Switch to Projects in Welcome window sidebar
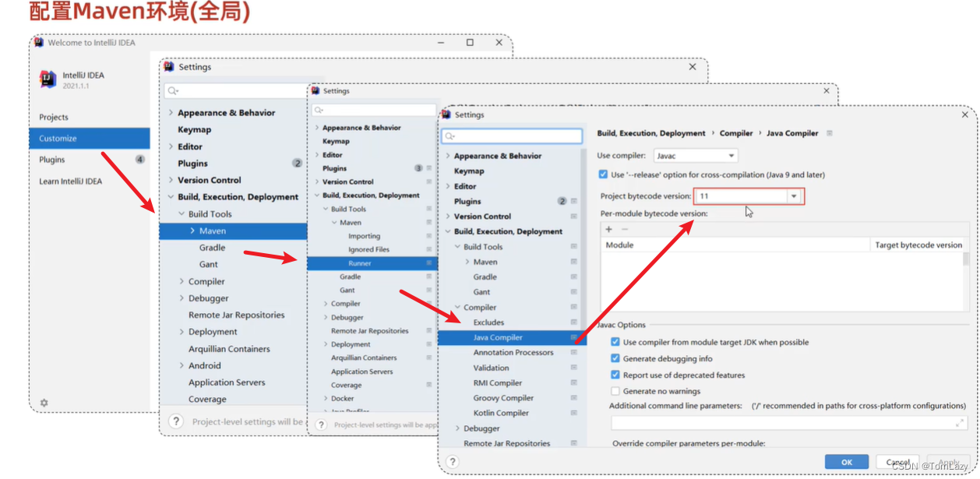The height and width of the screenshot is (479, 980). point(53,116)
